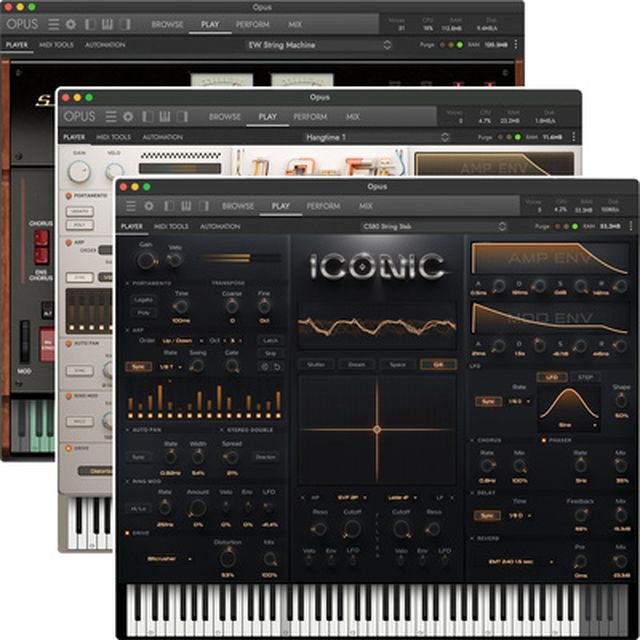The width and height of the screenshot is (640, 640).
Task: Open the Bitcrusher drive type dropdown
Action: [x=169, y=558]
